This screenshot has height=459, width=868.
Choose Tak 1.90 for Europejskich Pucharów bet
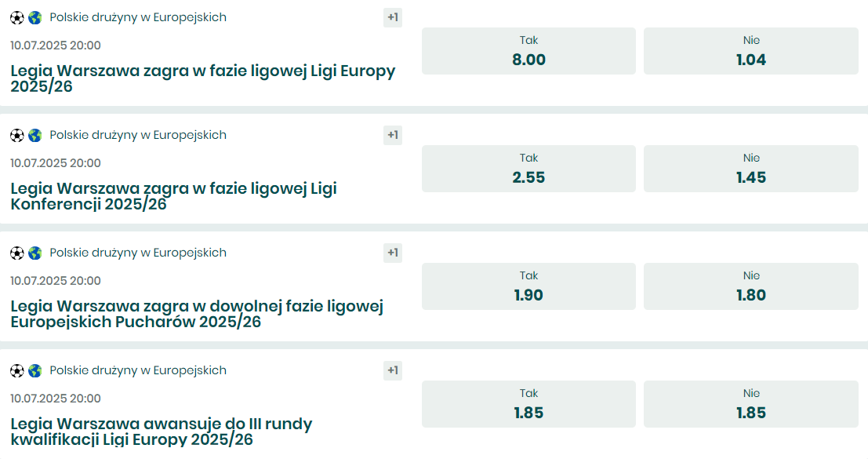pyautogui.click(x=528, y=286)
